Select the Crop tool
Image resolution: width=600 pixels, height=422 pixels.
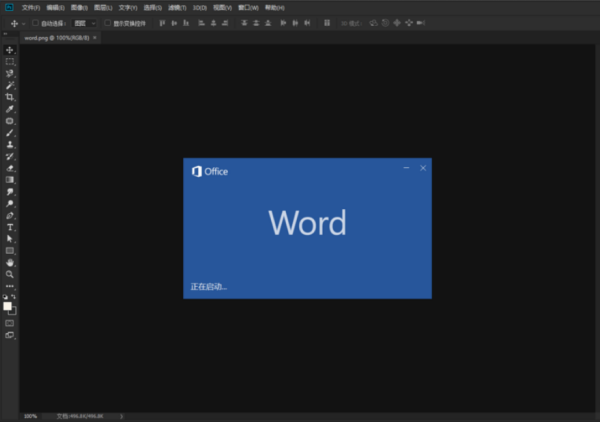(x=10, y=97)
